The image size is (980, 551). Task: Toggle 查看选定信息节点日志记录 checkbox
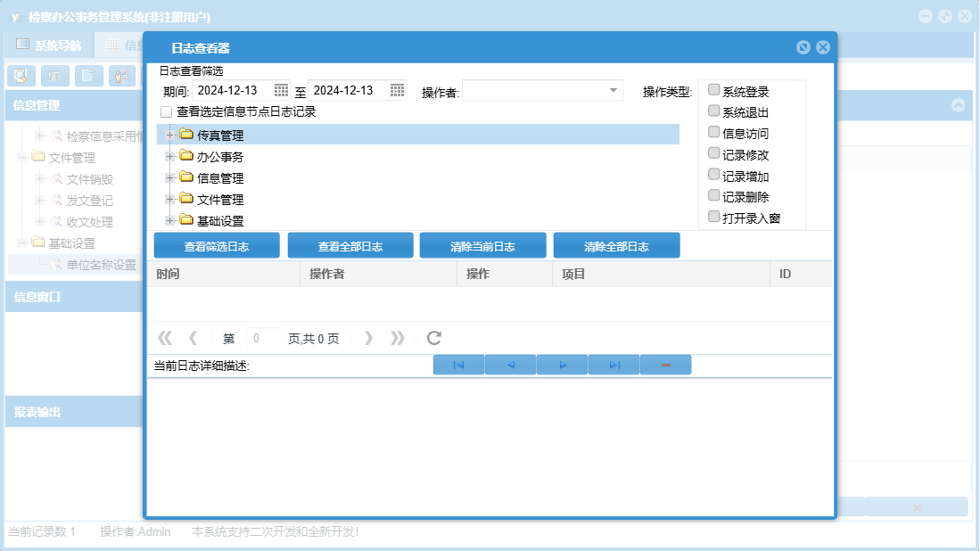point(166,112)
